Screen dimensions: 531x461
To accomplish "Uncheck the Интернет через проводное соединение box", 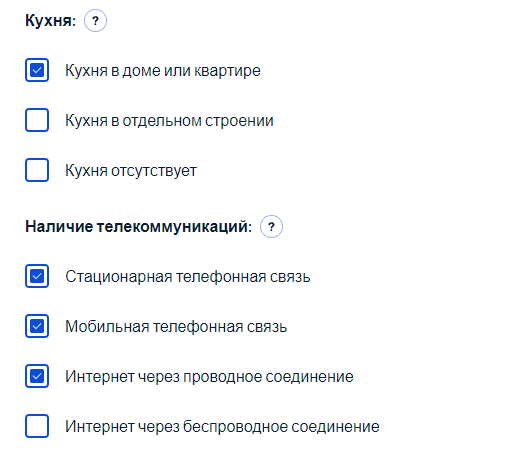I will [x=37, y=376].
